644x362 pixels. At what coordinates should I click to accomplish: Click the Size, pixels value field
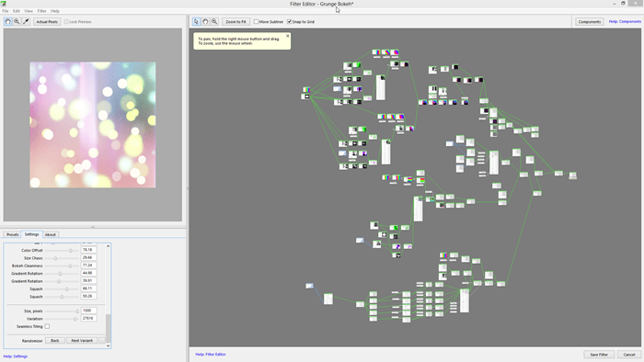(x=88, y=311)
